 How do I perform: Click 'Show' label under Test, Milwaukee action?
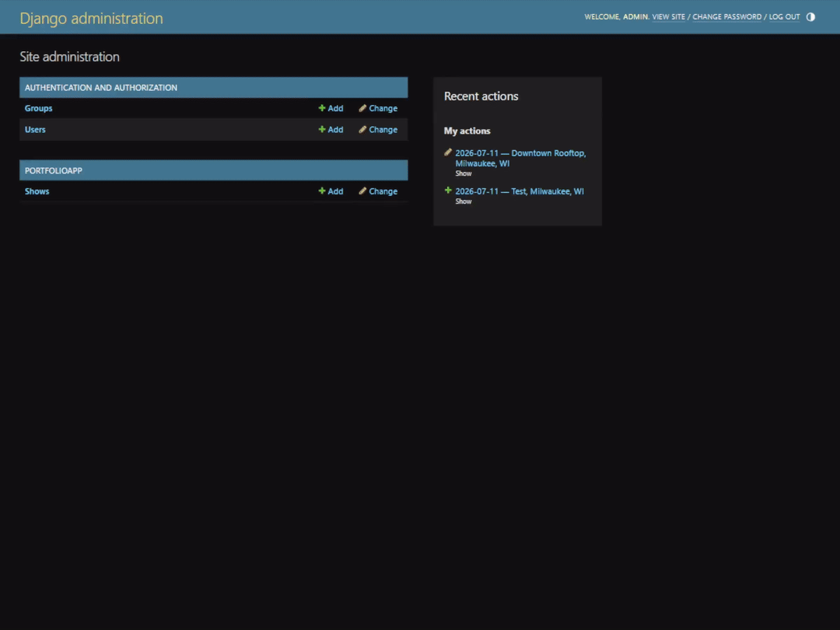463,202
